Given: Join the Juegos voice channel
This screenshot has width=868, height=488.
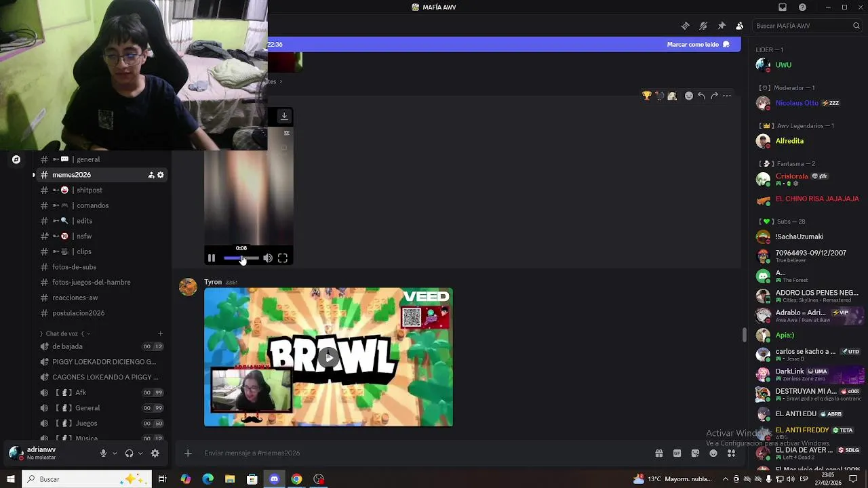Looking at the screenshot, I should (x=102, y=424).
